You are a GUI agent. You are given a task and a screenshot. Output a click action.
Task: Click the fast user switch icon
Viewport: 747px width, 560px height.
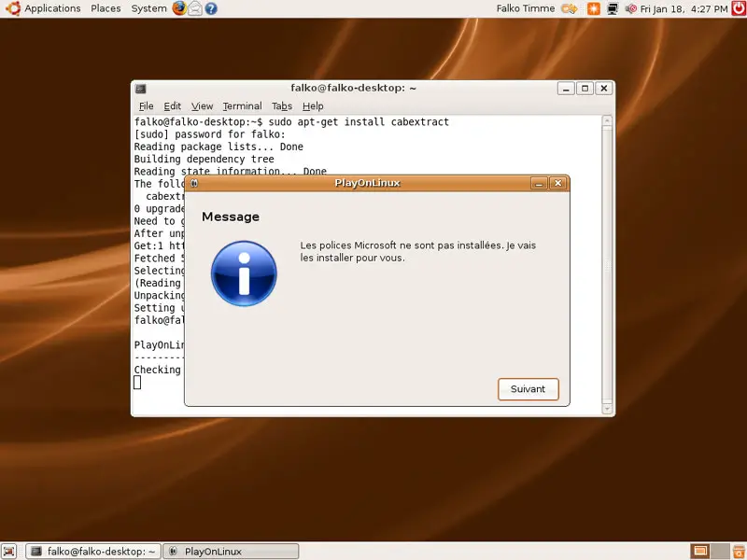[x=570, y=8]
